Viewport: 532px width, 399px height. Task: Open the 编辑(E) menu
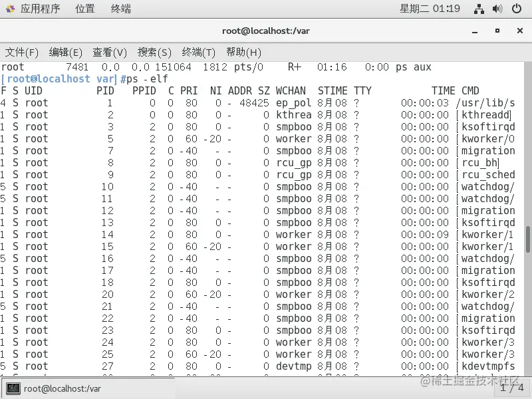coord(65,53)
